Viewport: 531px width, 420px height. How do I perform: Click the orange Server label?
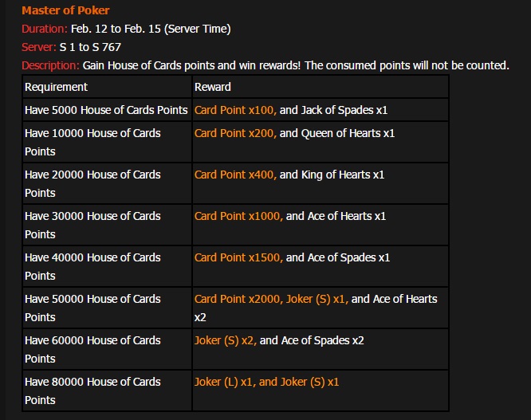[39, 47]
